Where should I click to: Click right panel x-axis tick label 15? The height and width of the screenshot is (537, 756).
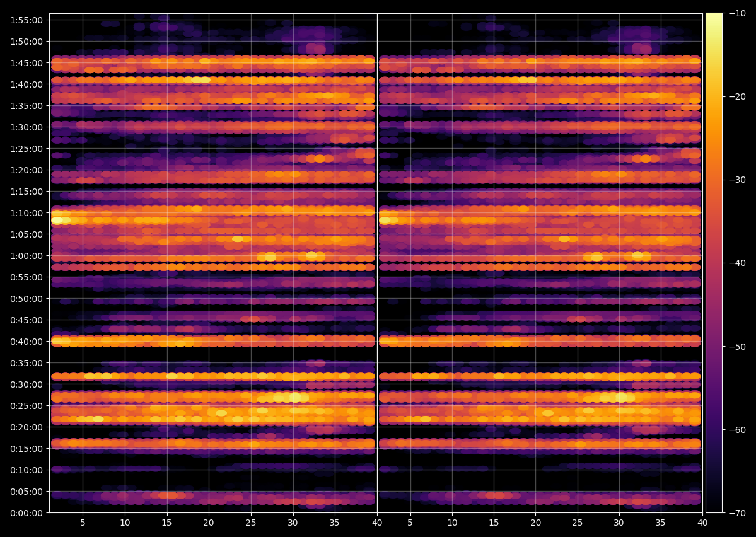494,523
